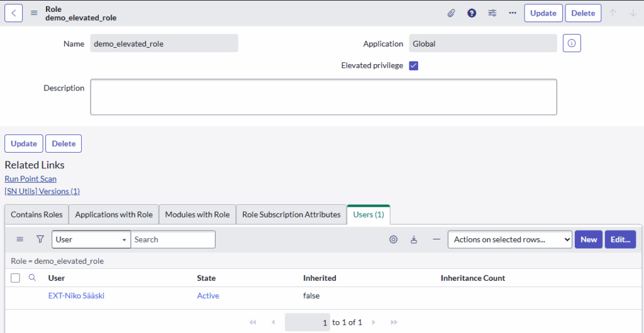This screenshot has height=333, width=644.
Task: Click Delete button in the header
Action: (583, 13)
